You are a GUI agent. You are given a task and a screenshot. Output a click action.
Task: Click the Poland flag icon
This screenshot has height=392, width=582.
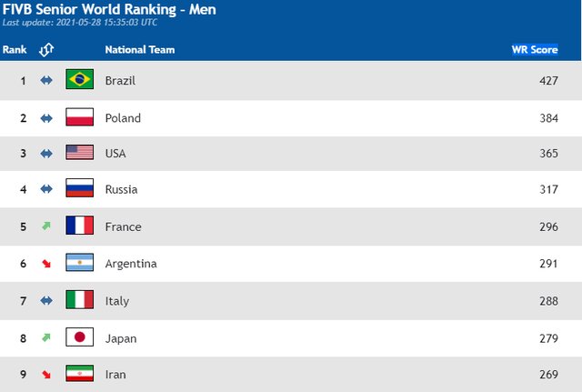coord(80,117)
